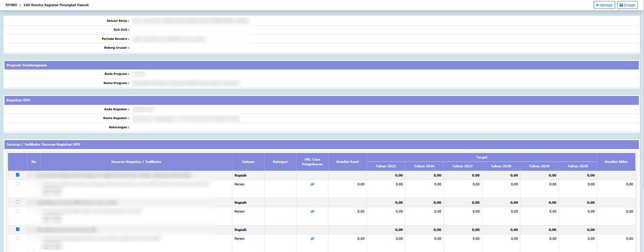The image size is (644, 252).
Task: Select Kondisi Awal value in first Persen row
Action: pos(361,184)
